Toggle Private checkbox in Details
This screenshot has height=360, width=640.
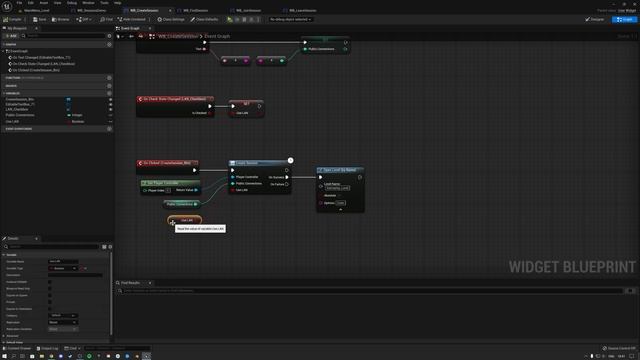pos(50,302)
